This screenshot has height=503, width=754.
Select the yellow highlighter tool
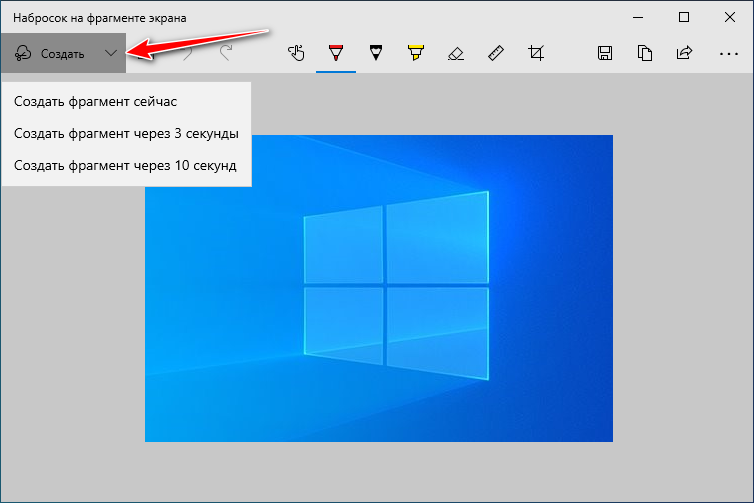(416, 53)
